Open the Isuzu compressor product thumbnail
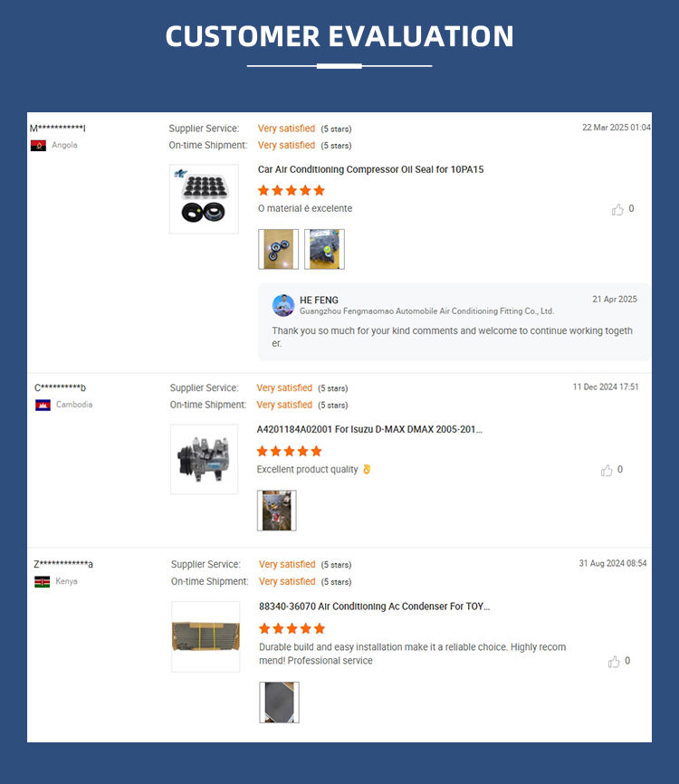 point(204,459)
